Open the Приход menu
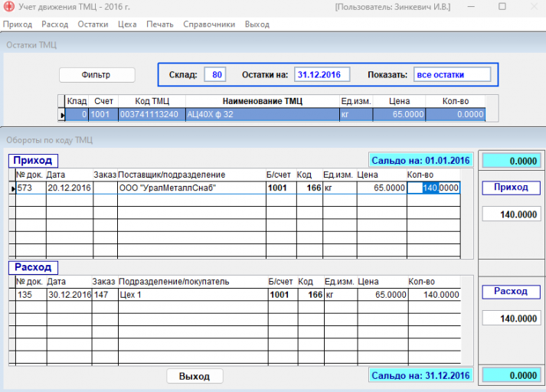The width and height of the screenshot is (546, 392). click(18, 24)
